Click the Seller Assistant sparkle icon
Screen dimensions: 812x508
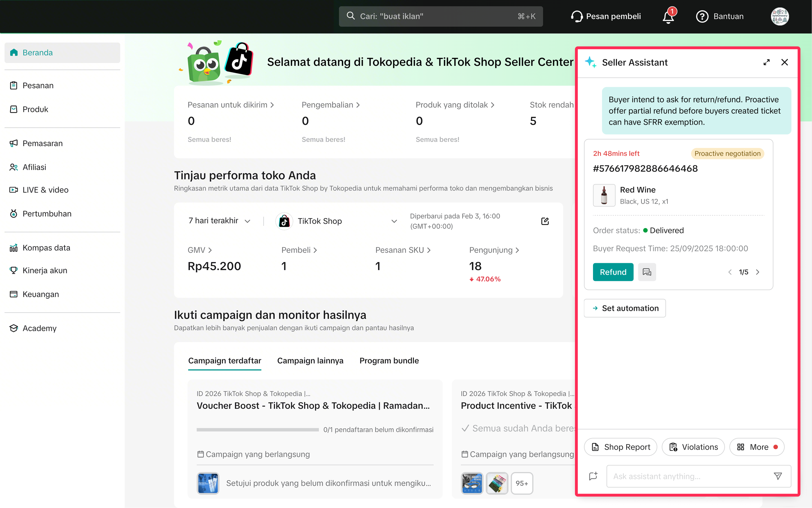[591, 62]
